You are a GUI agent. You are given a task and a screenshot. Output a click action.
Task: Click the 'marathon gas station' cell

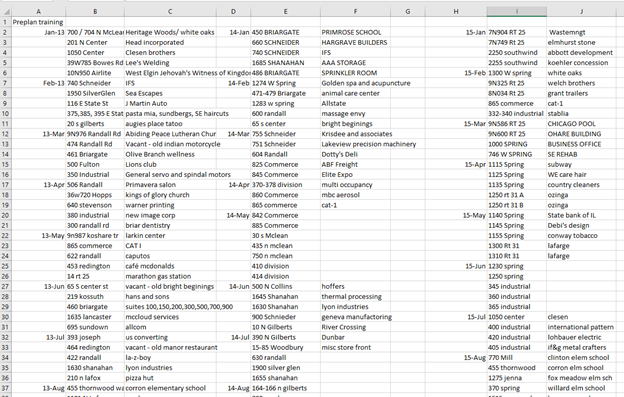point(170,276)
